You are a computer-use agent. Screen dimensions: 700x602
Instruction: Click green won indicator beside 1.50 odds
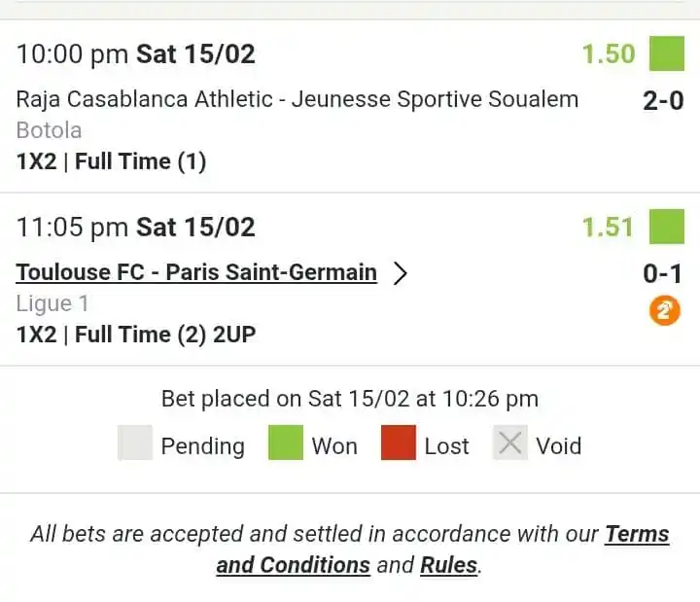click(667, 53)
